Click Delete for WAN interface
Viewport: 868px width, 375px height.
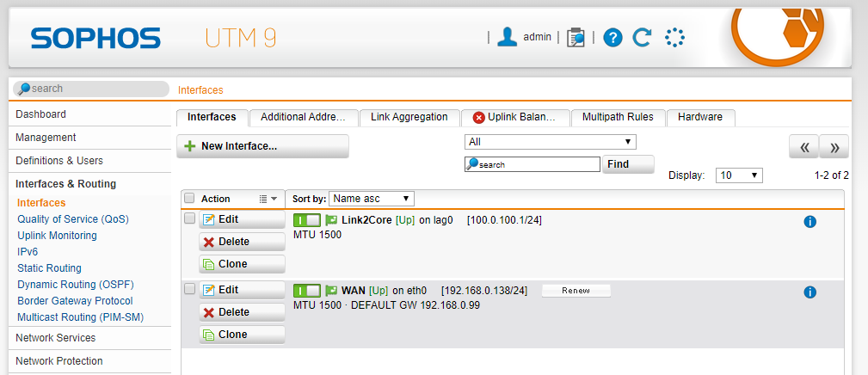242,312
